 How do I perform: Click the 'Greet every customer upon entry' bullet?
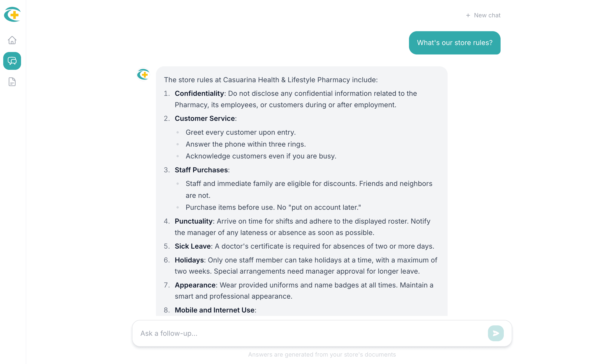pos(241,132)
